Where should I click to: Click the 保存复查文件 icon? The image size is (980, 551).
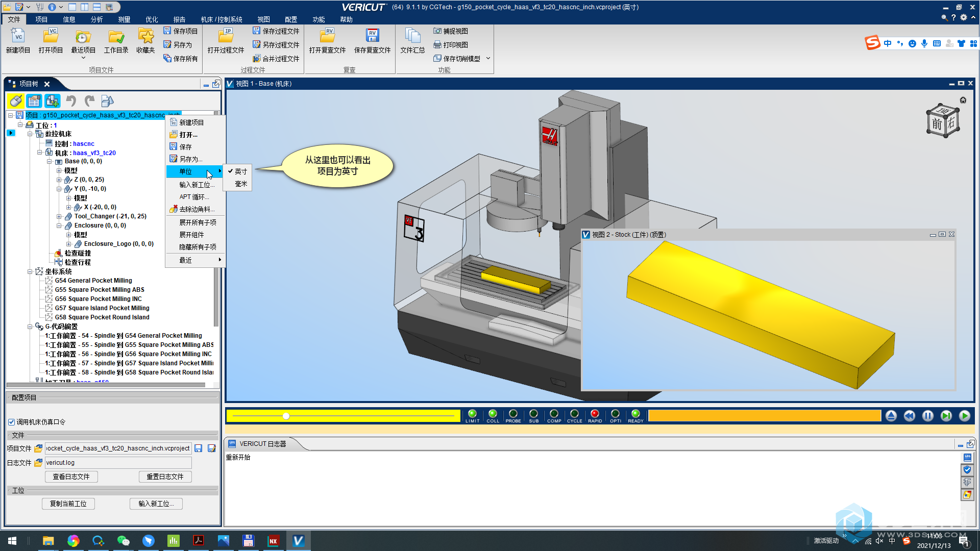pyautogui.click(x=372, y=41)
